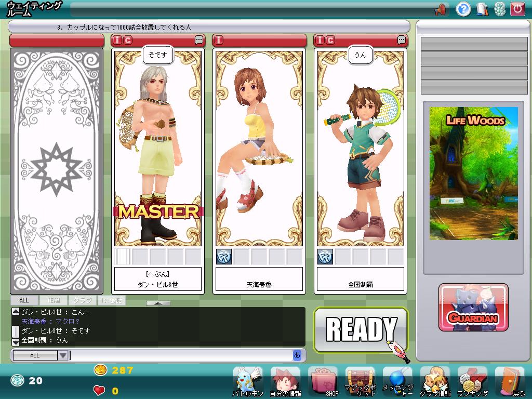
Task: Click the red megaphone announcement icon
Action: point(441,9)
